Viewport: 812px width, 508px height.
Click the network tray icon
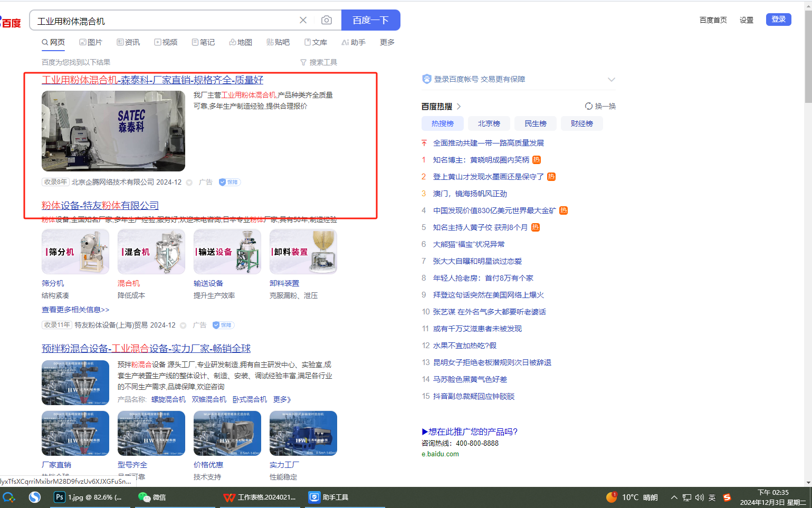[687, 497]
